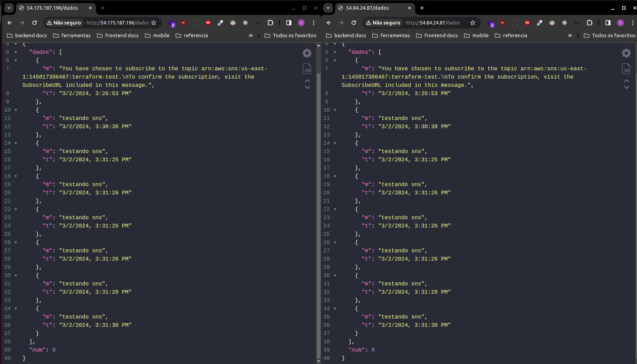Collapse object at line 34 in right window
The height and width of the screenshot is (364, 637).
click(x=335, y=309)
